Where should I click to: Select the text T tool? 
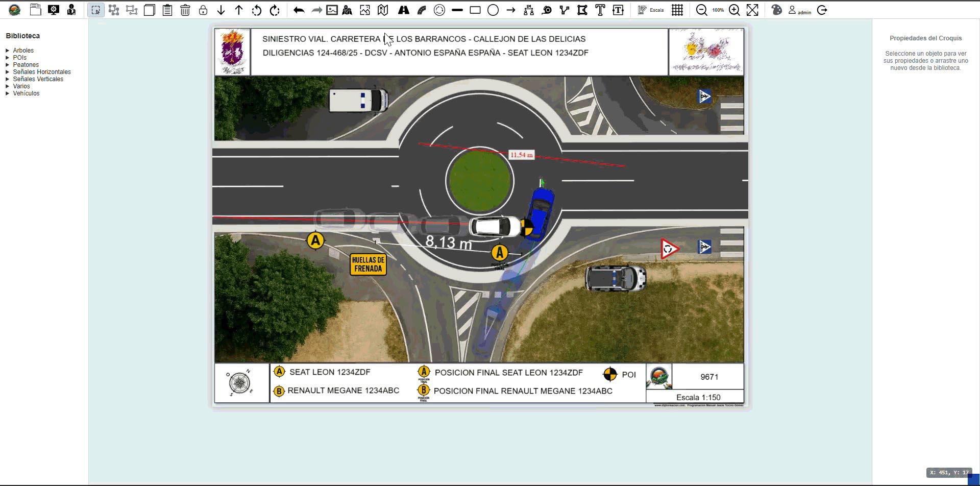tap(600, 10)
